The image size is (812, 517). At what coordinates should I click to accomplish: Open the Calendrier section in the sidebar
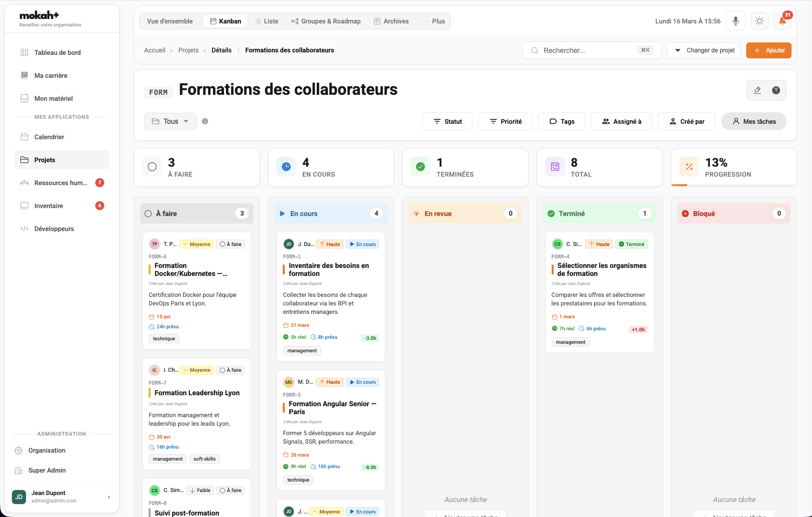tap(49, 137)
